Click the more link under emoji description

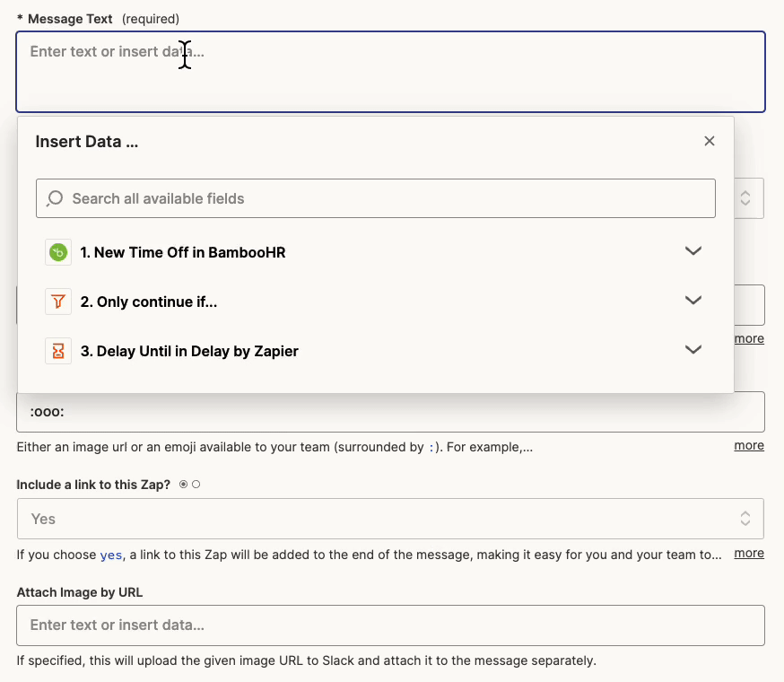click(749, 445)
